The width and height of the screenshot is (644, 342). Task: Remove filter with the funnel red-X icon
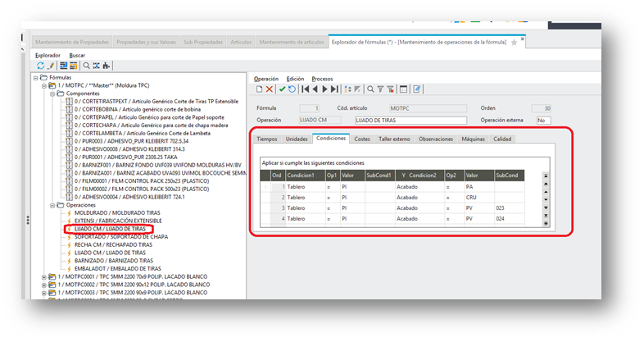click(x=391, y=89)
